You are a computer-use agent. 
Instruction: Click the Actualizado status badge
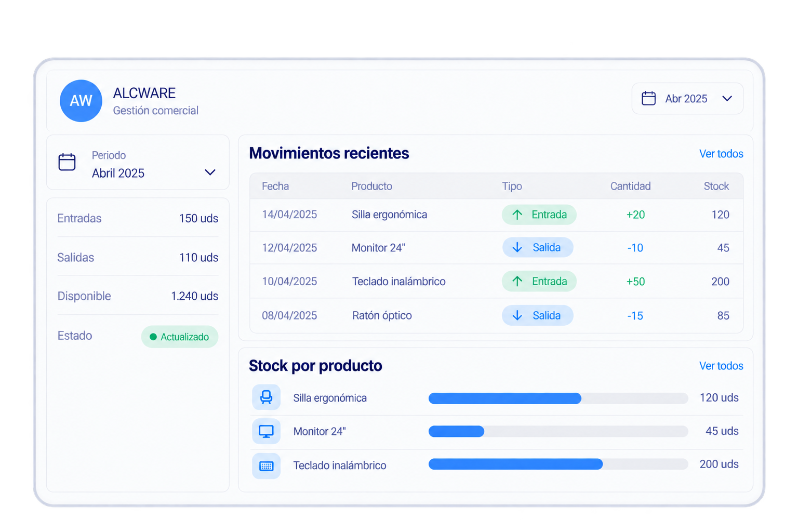click(180, 337)
